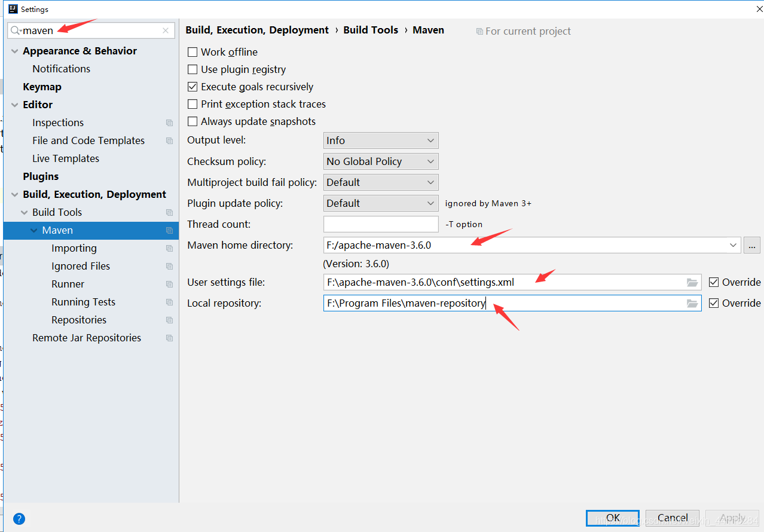Open the help question mark icon
The image size is (764, 532).
pyautogui.click(x=19, y=518)
